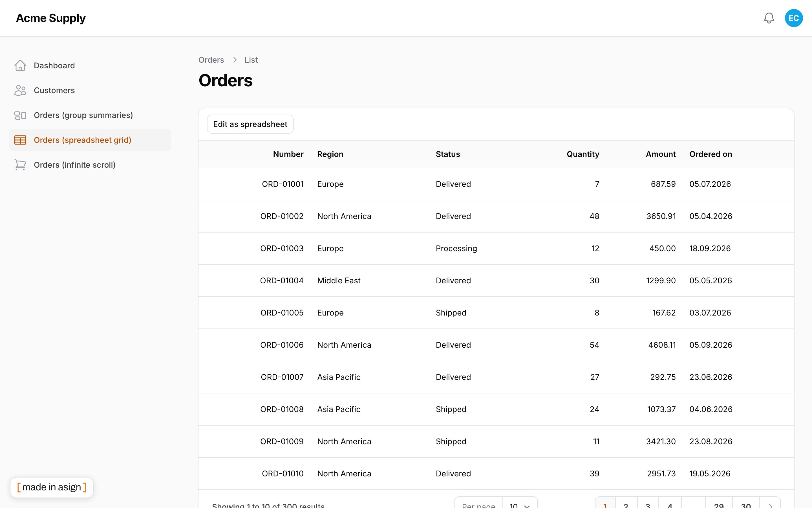Click the spreadsheet grid table icon
The width and height of the screenshot is (812, 508).
tap(20, 140)
